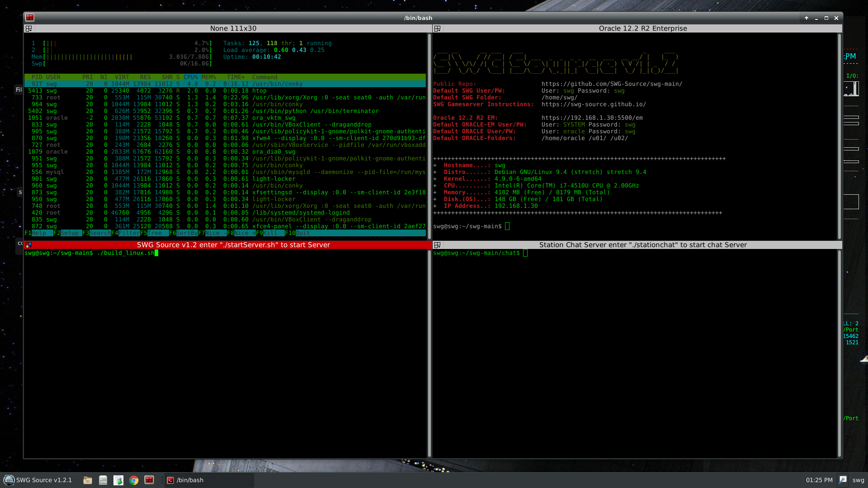Viewport: 868px width, 488px height.
Task: Click the scrollbar of the SWG Source v1.2 pane
Action: coord(429,353)
